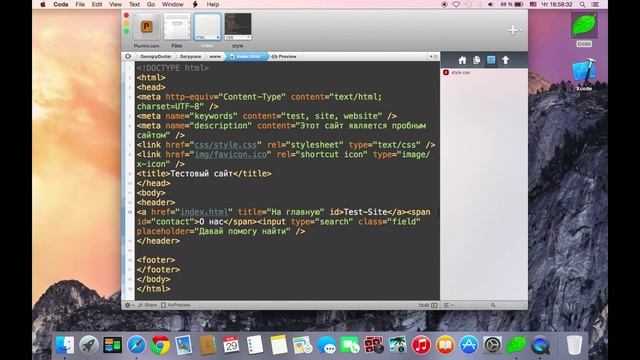Viewport: 640px width, 360px height.
Task: Select index.html in the path bar
Action: tap(247, 56)
